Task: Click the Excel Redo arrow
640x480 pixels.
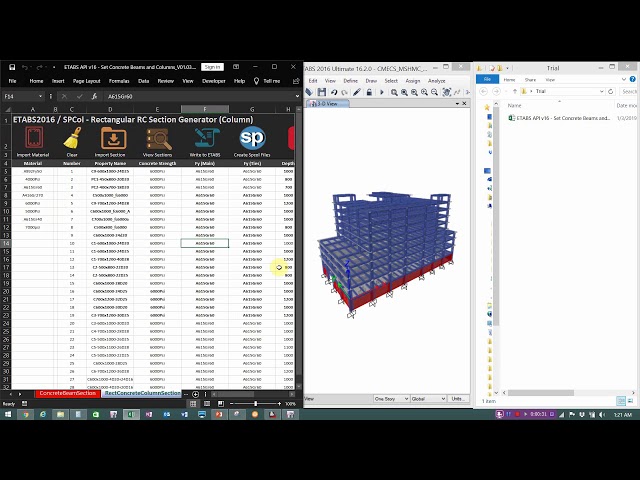Action: pyautogui.click(x=40, y=67)
